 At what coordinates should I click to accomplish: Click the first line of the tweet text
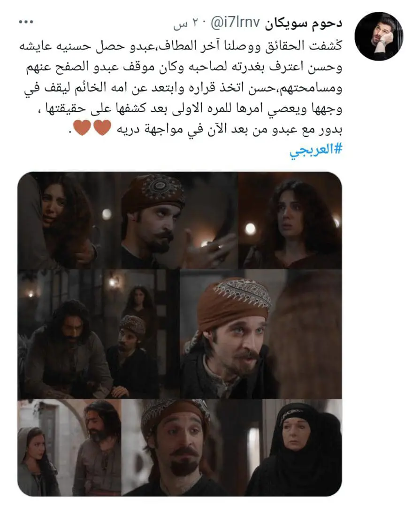181,46
